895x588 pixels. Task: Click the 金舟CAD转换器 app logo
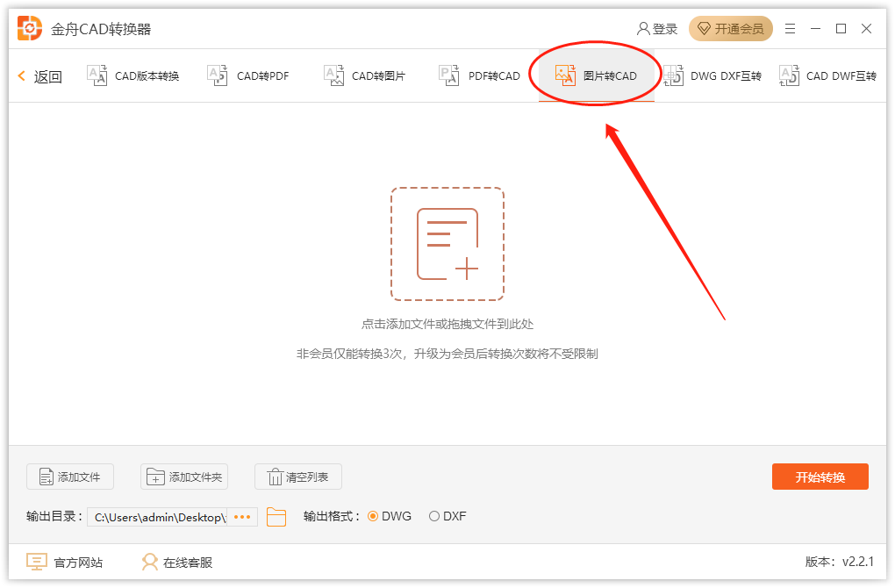tap(30, 29)
